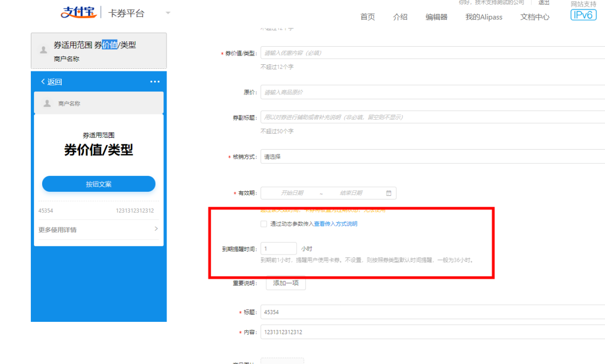The width and height of the screenshot is (605, 364).
Task: Click the 45354 text in the preview
Action: [x=46, y=211]
